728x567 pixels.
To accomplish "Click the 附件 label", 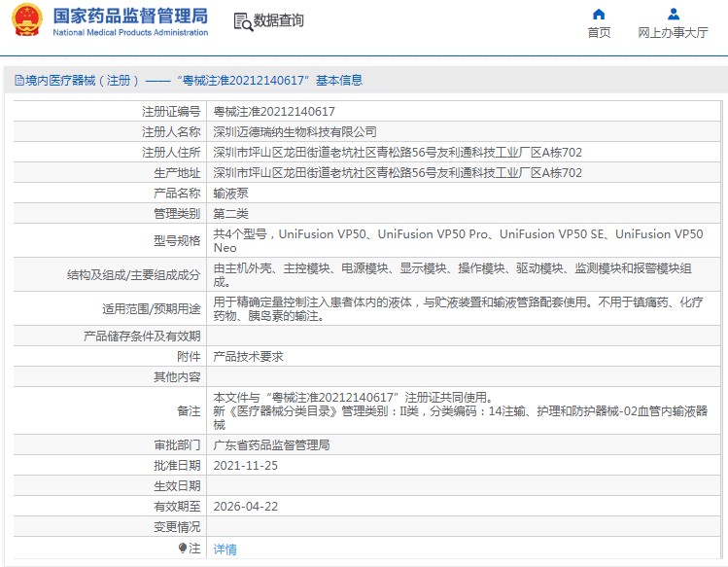I will pyautogui.click(x=189, y=357).
